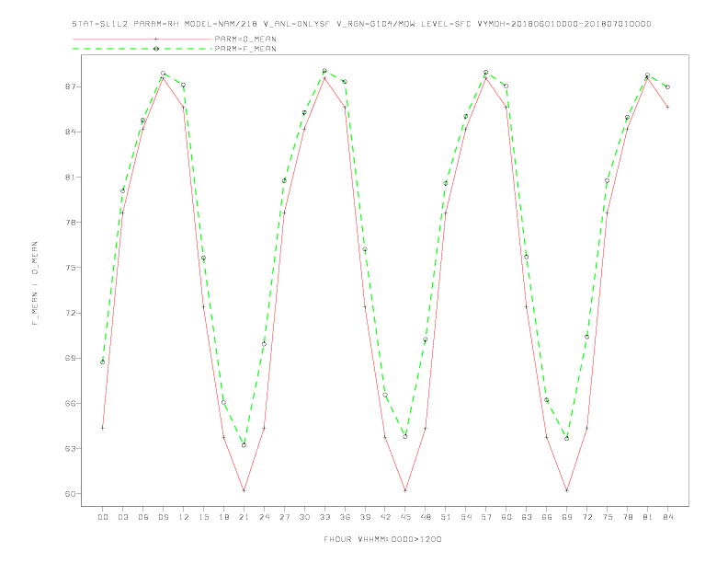Viewport: 728px width, 563px height.
Task: Click green F_MEAN circle marker at hour 00
Action: point(103,362)
